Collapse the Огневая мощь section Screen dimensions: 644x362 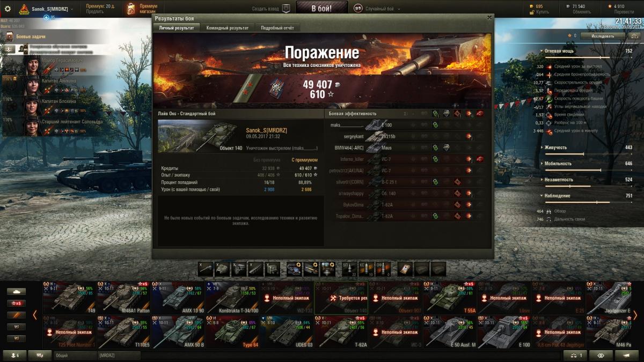[x=542, y=51]
